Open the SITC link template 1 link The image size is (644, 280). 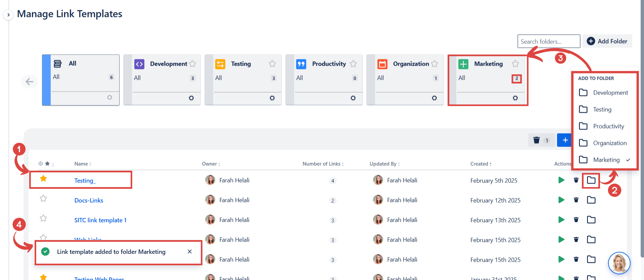pyautogui.click(x=100, y=220)
